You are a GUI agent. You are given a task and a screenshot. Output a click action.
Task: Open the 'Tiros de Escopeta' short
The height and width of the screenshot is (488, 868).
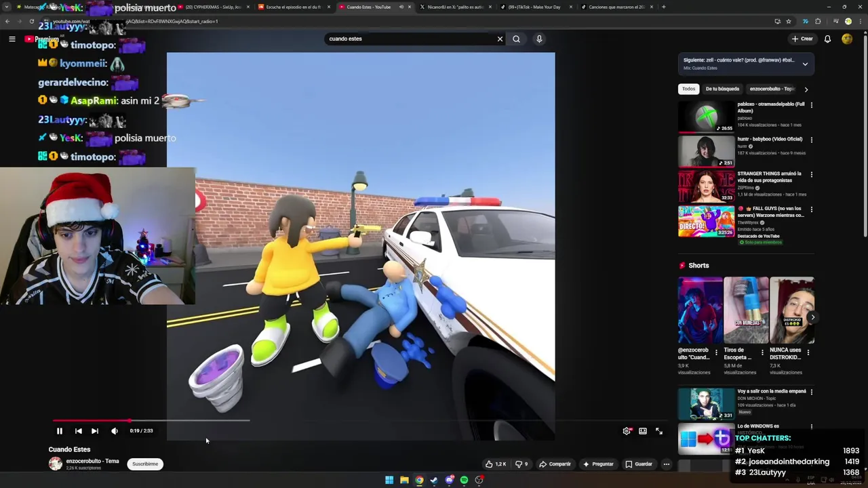[x=746, y=310]
